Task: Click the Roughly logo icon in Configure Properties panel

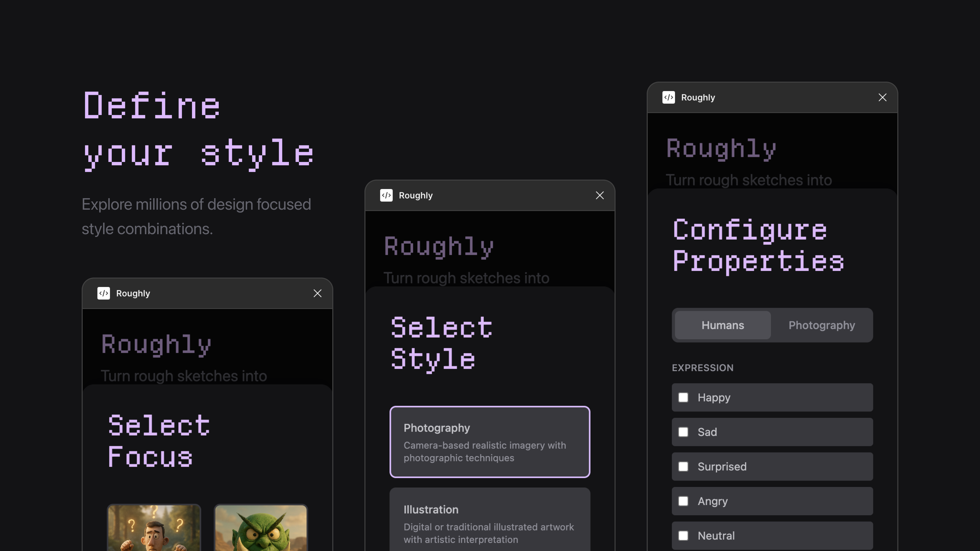Action: click(668, 97)
